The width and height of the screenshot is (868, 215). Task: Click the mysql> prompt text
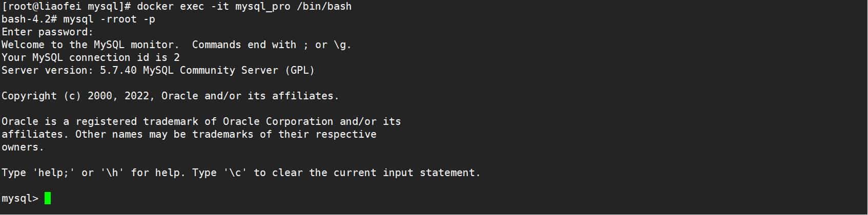tap(19, 198)
